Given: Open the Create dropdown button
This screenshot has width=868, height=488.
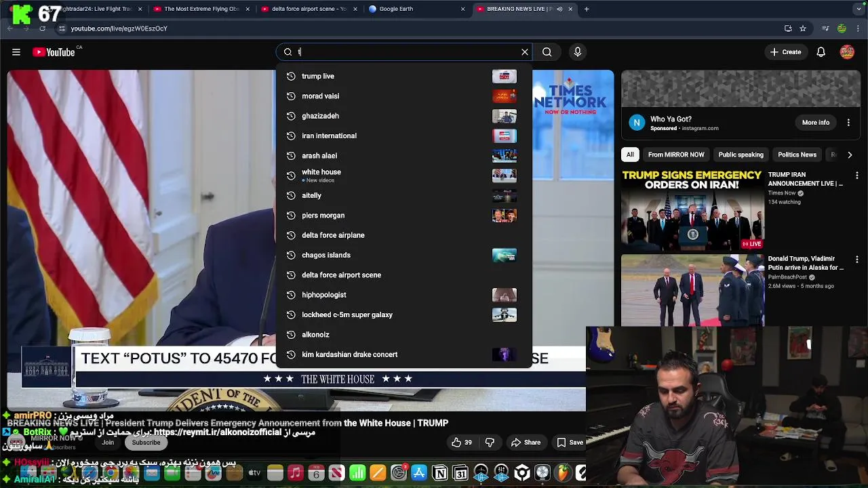Looking at the screenshot, I should tap(786, 52).
